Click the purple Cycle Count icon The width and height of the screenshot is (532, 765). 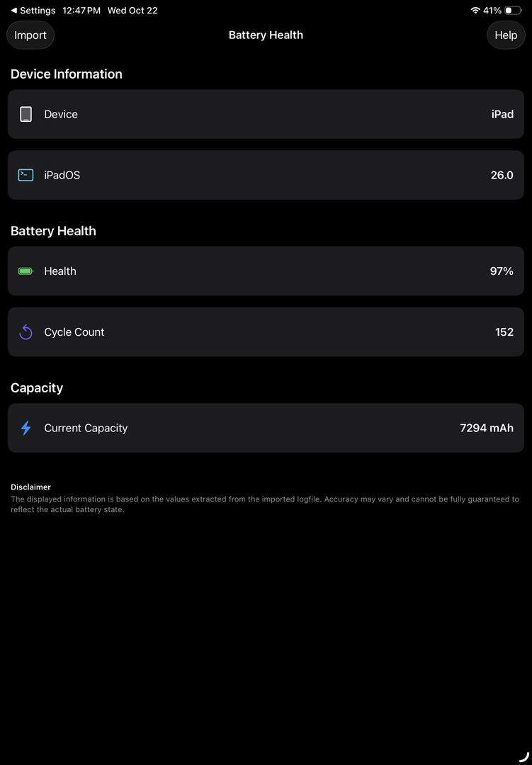[x=26, y=332]
